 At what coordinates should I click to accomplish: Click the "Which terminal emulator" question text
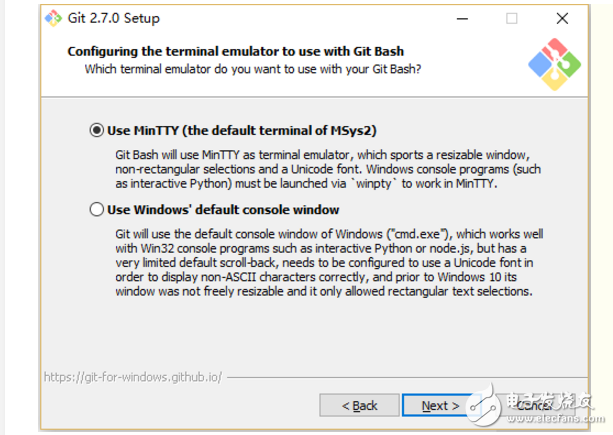tap(252, 69)
